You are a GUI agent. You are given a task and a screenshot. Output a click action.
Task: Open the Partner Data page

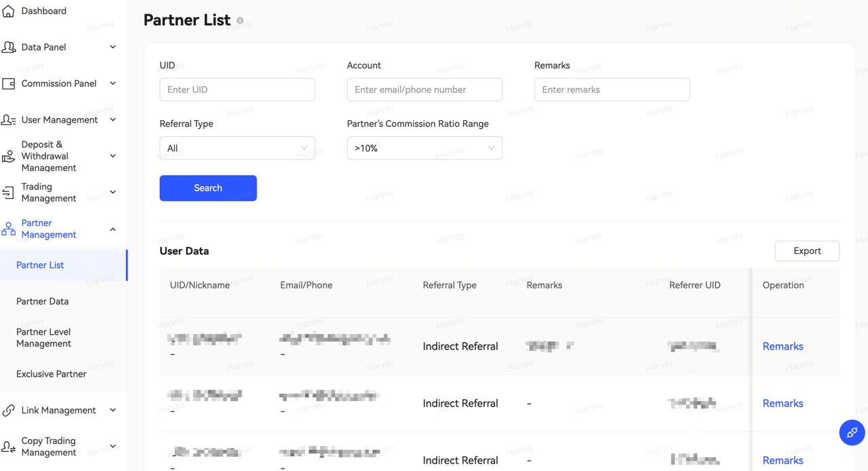(42, 301)
